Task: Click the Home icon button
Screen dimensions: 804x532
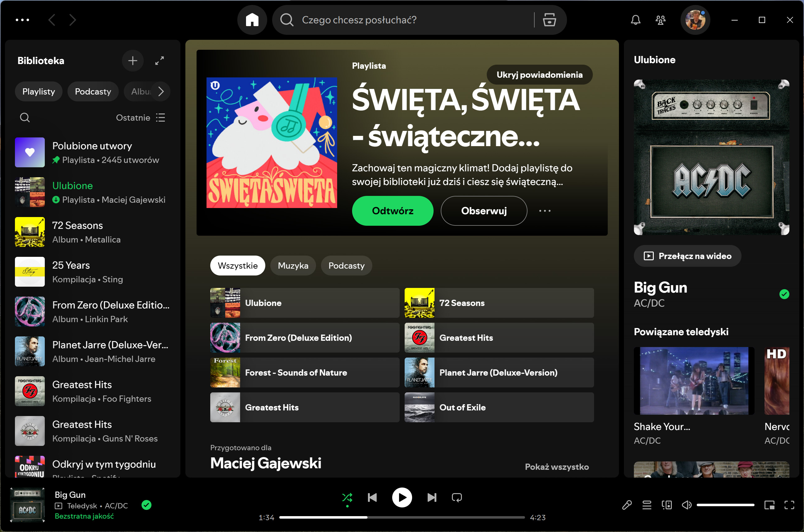Action: pyautogui.click(x=252, y=20)
